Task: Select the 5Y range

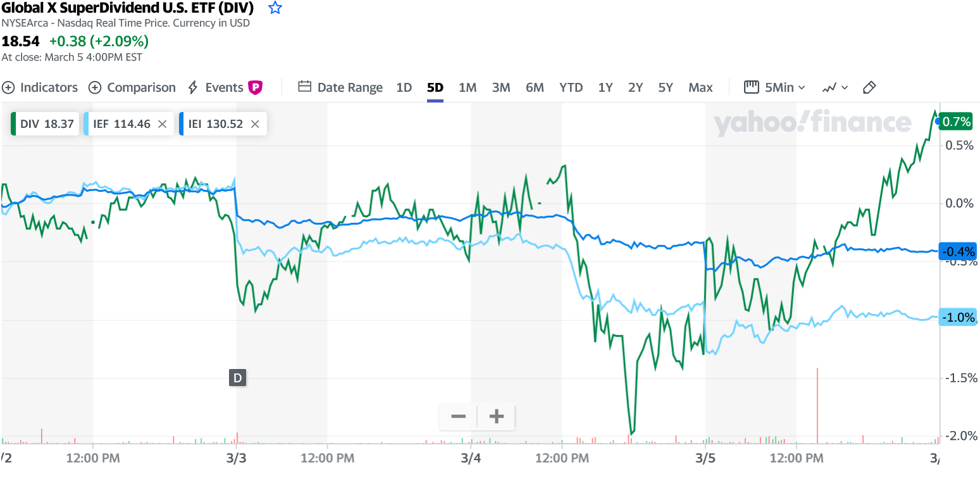Action: point(666,87)
